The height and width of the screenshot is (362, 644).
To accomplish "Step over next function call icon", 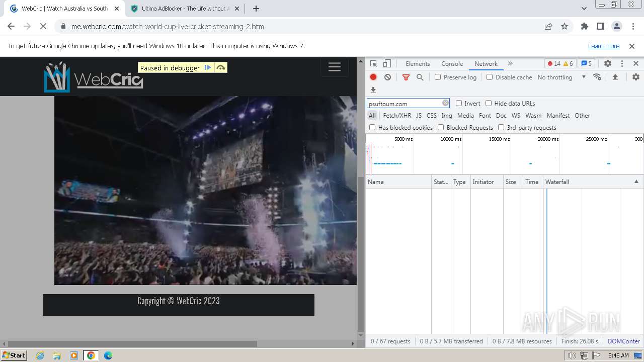I will (221, 67).
